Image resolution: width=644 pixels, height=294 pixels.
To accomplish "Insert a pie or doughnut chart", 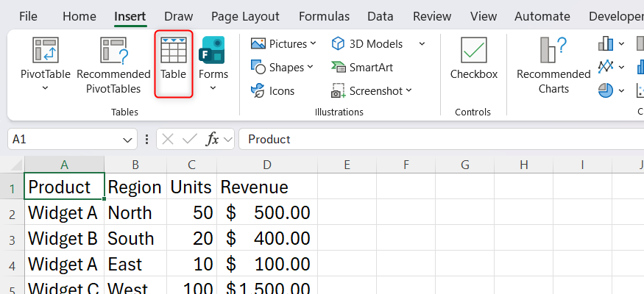I will pyautogui.click(x=606, y=90).
